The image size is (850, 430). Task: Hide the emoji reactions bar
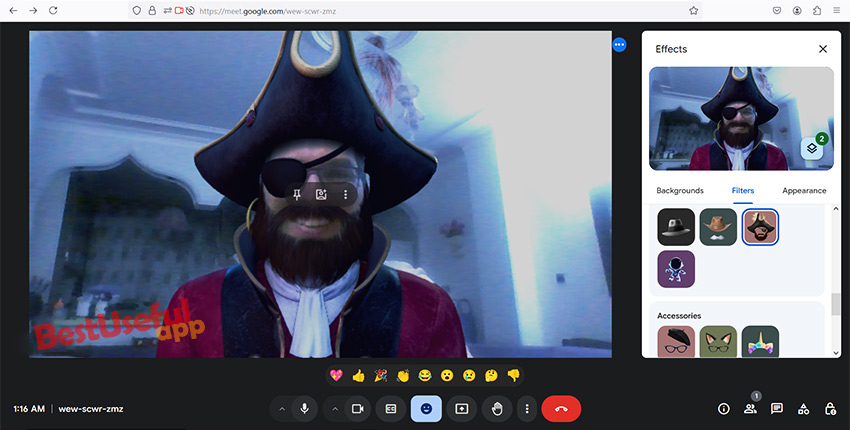tap(426, 409)
